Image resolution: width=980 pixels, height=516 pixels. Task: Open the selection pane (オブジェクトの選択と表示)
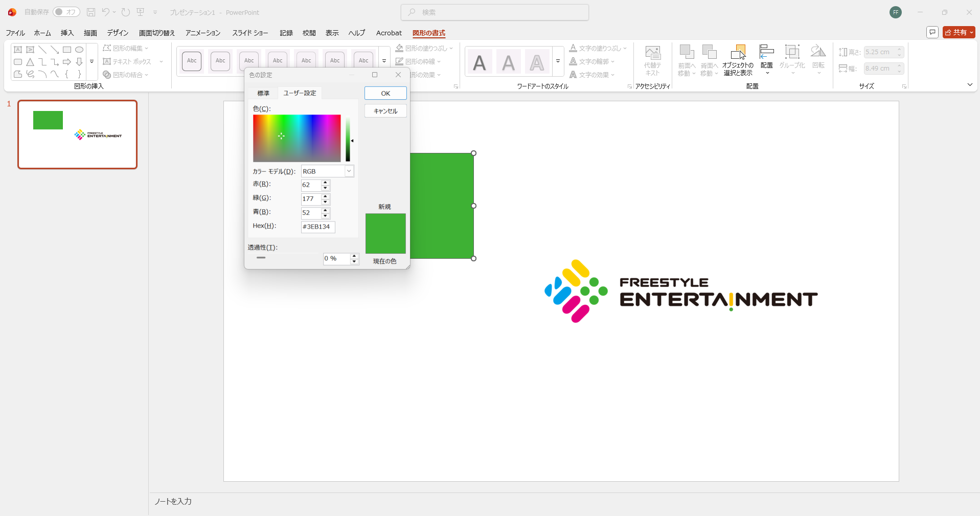[x=738, y=60]
